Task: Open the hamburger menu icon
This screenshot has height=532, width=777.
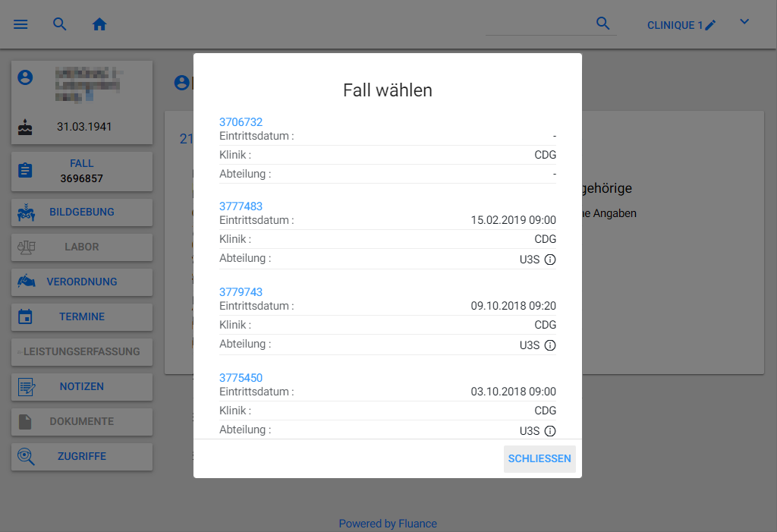Action: [20, 24]
